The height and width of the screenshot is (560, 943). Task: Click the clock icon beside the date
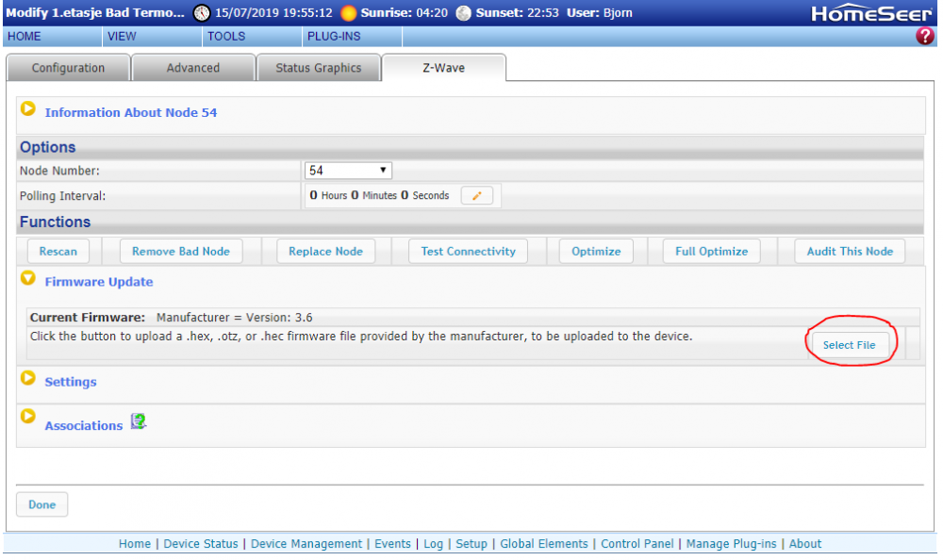202,13
